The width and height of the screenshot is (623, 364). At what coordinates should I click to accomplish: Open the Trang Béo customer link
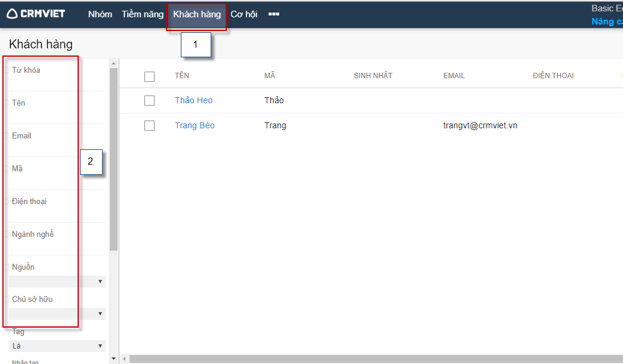[x=195, y=126]
